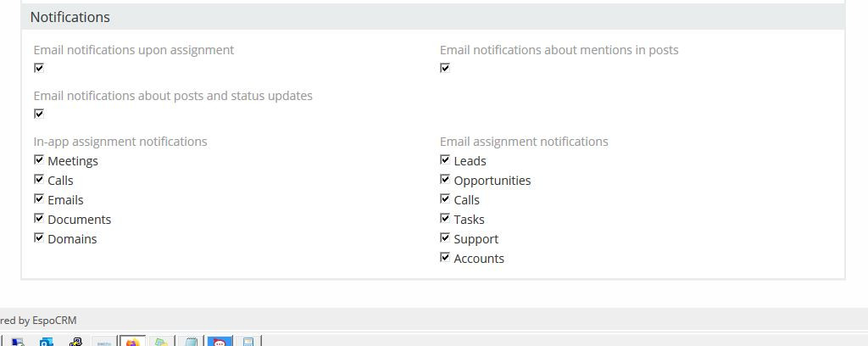Screen dimensions: 868x346
Task: Uncheck the Documents notification checkbox
Action: [x=39, y=219]
